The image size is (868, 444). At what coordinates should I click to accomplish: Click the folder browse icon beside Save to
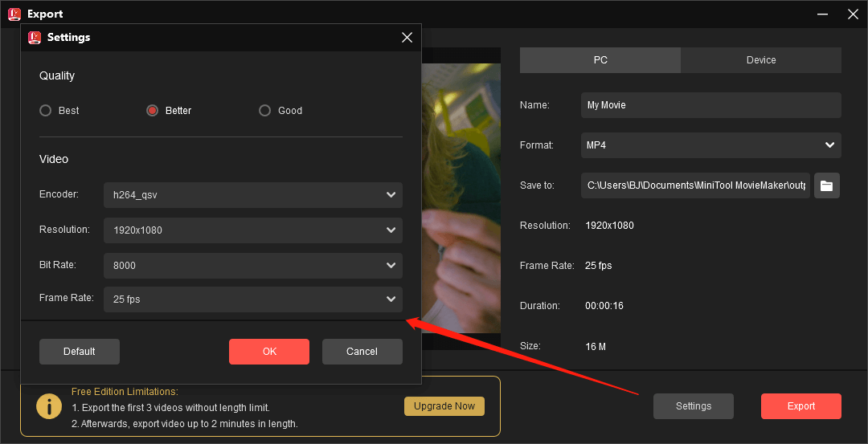click(826, 185)
